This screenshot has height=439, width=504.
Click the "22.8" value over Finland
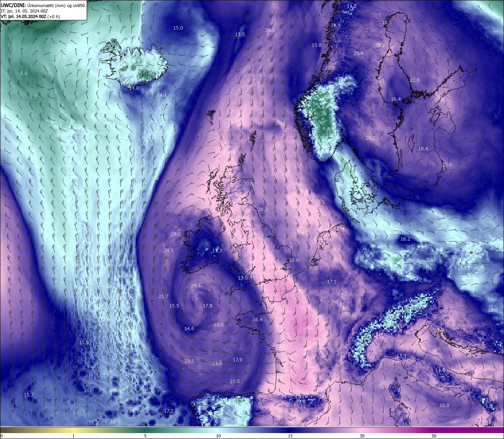click(415, 80)
